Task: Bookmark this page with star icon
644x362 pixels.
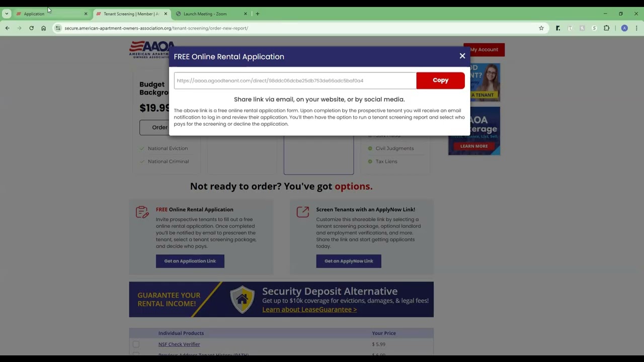Action: [x=541, y=28]
